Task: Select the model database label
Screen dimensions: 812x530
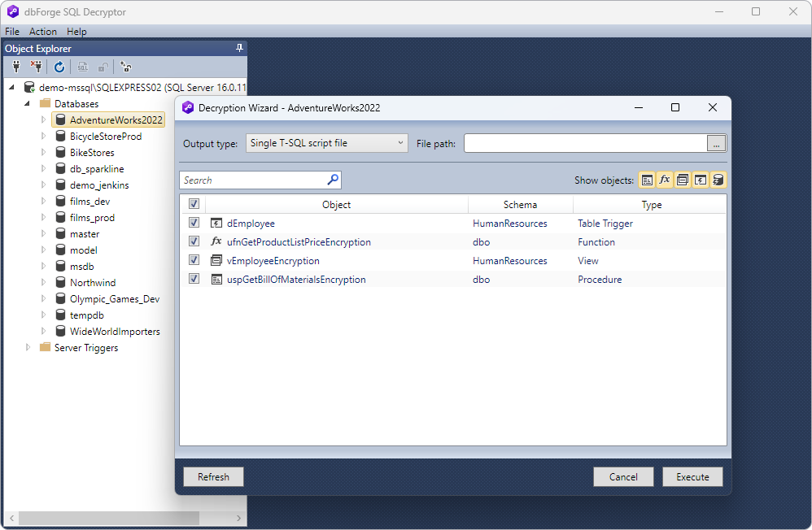Action: pos(83,250)
